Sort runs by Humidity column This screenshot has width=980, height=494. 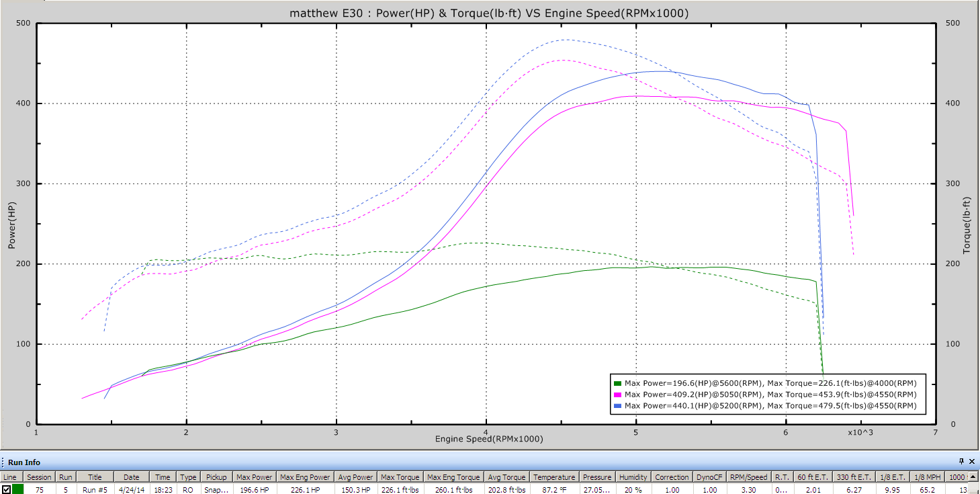point(633,477)
